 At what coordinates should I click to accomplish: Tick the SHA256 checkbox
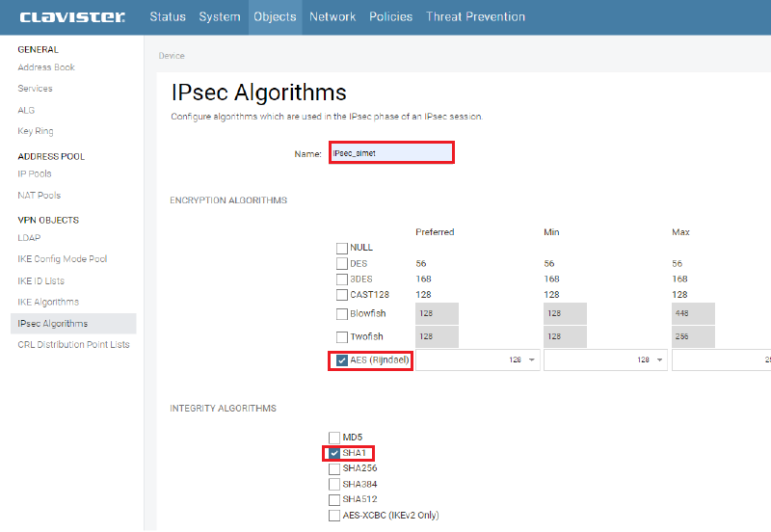334,468
